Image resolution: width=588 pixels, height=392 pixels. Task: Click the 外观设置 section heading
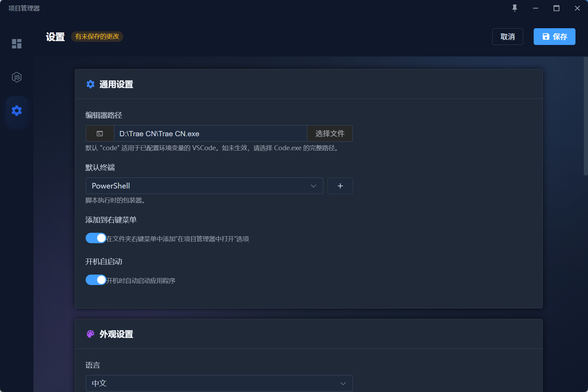116,334
